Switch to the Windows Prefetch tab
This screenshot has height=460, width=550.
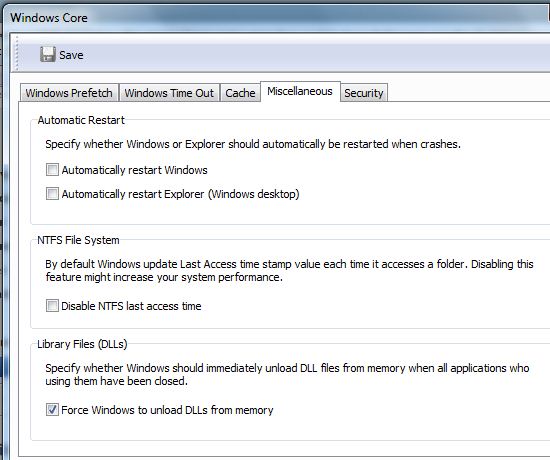pyautogui.click(x=69, y=93)
